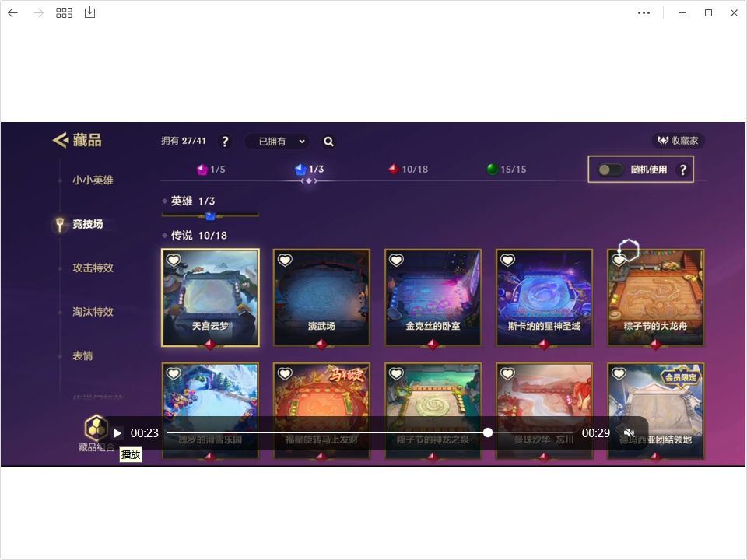Favorite 演武场 with its heart icon
This screenshot has height=560, width=747.
(285, 260)
